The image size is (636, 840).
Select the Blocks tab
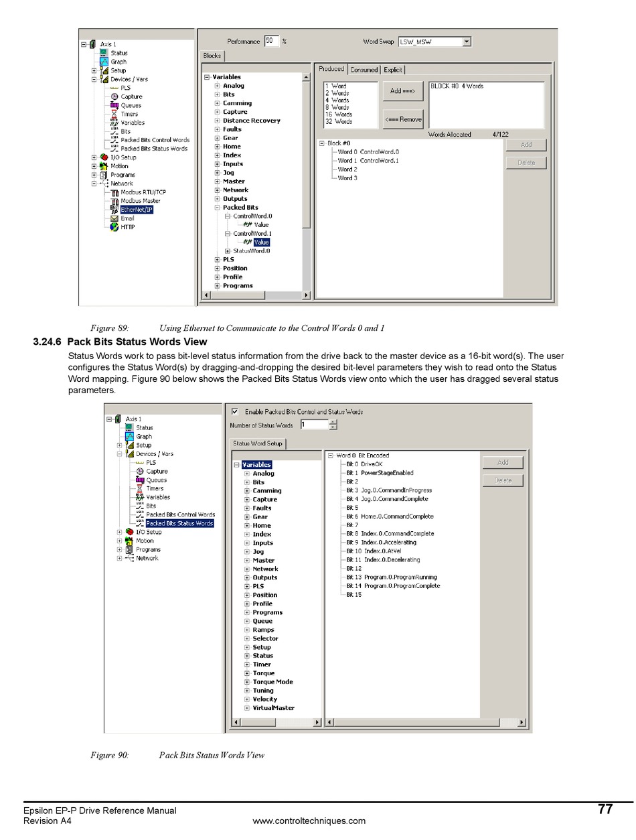point(212,56)
